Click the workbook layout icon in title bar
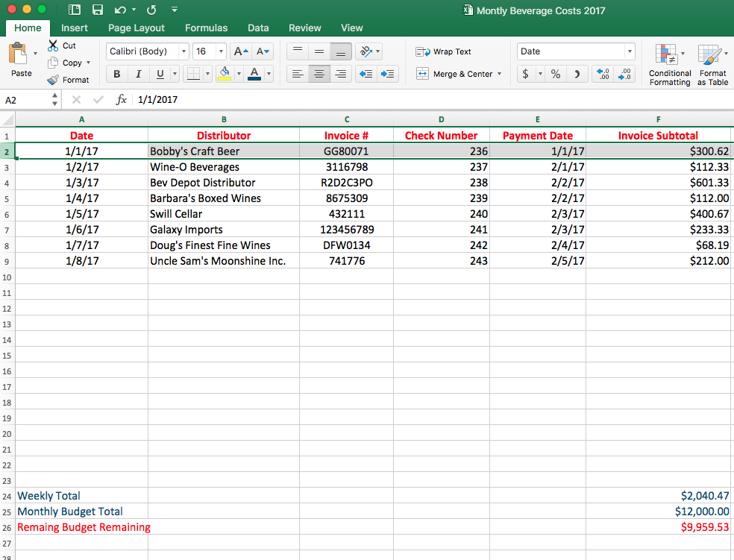734x560 pixels. 74,10
